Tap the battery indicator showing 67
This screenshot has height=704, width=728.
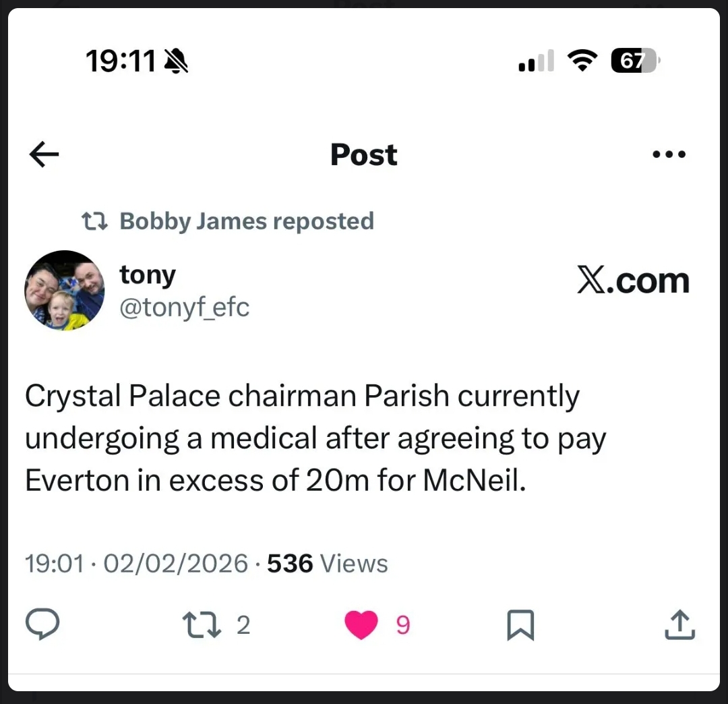[636, 62]
